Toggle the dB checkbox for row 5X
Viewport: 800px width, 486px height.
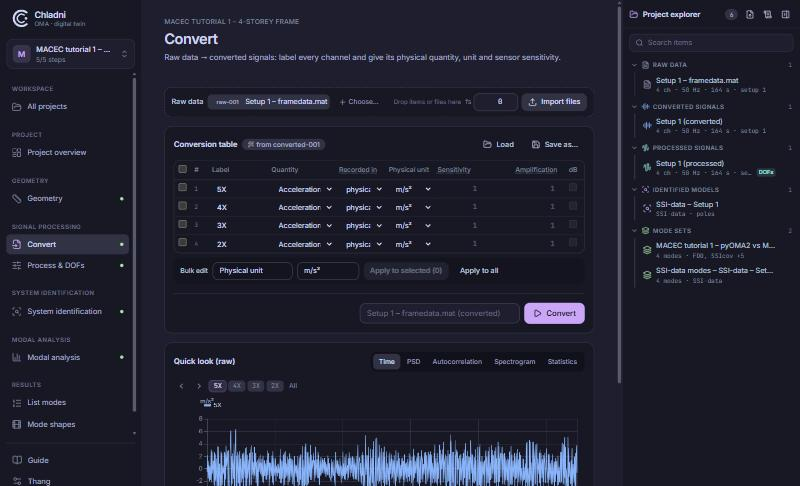click(x=573, y=188)
